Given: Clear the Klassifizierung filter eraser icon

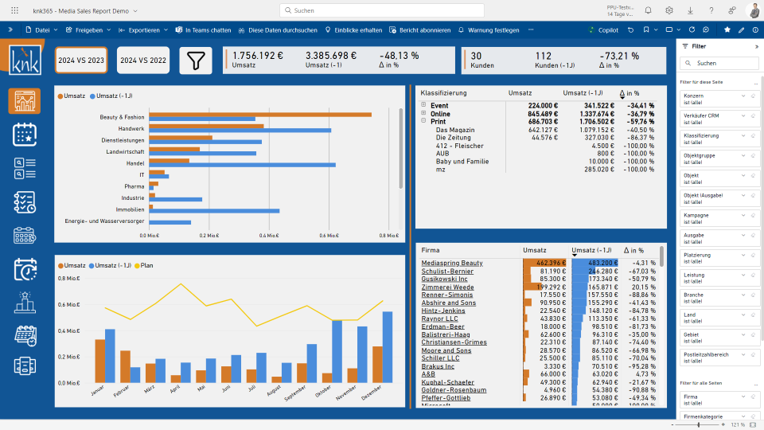Looking at the screenshot, I should (x=753, y=136).
